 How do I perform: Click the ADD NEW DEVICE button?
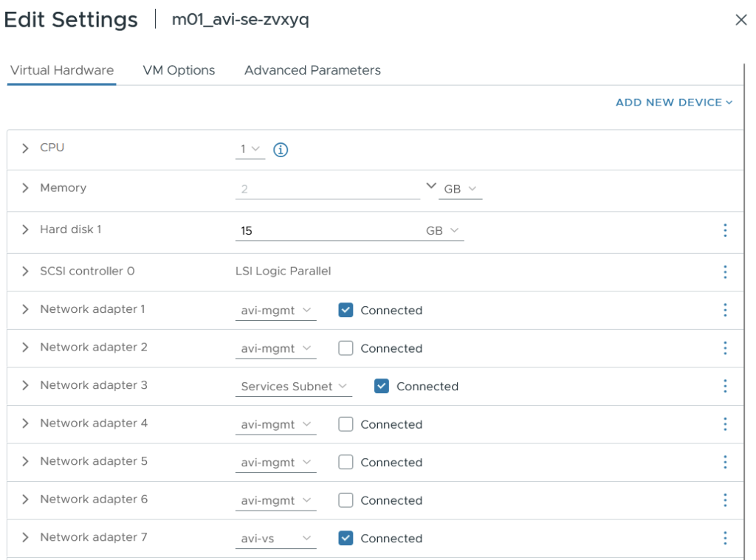[x=673, y=103]
